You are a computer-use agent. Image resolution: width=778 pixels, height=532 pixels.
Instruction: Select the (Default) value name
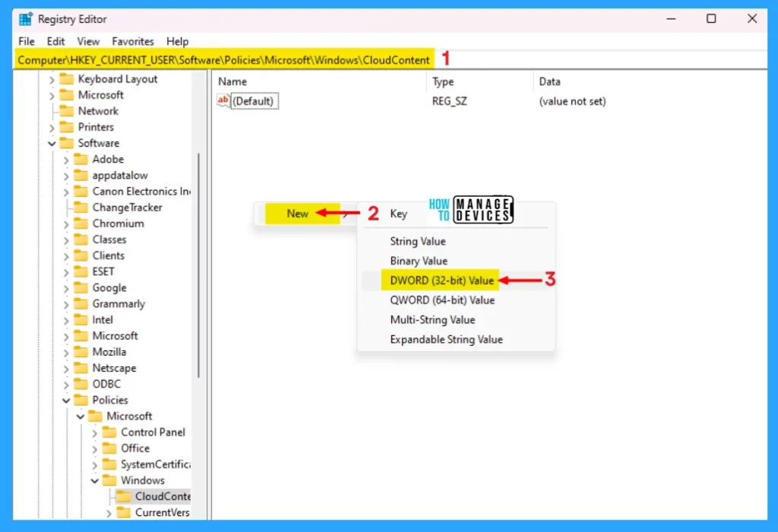(x=253, y=101)
